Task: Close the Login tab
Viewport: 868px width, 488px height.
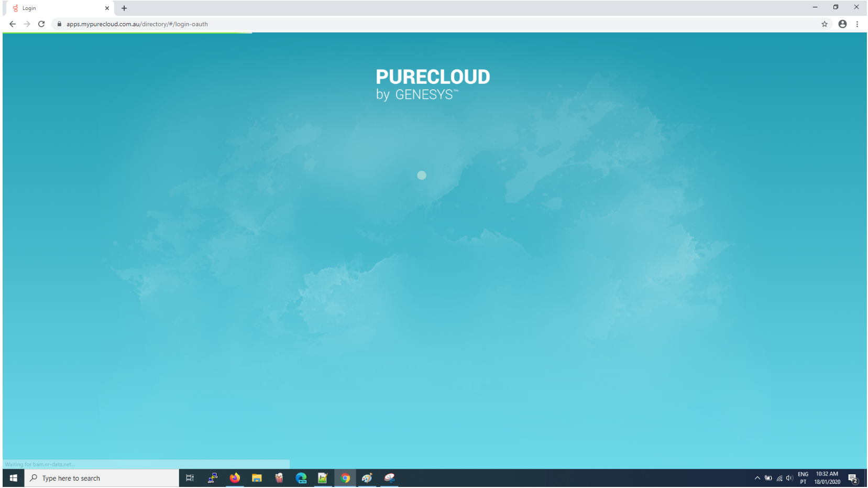Action: click(107, 8)
